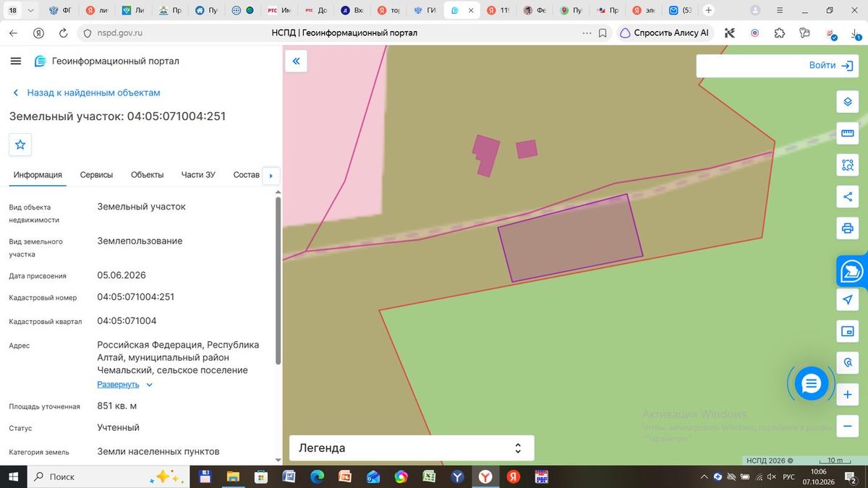This screenshot has width=868, height=488.
Task: Click Спросить Алису AI button
Action: point(665,33)
